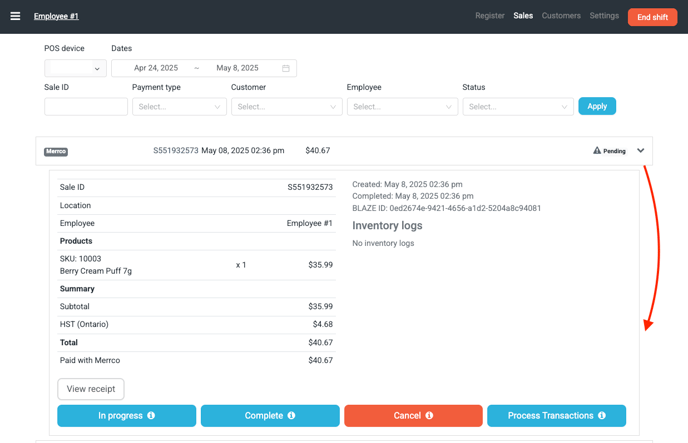The image size is (688, 443).
Task: Click info icon on Process Transactions button
Action: [602, 416]
